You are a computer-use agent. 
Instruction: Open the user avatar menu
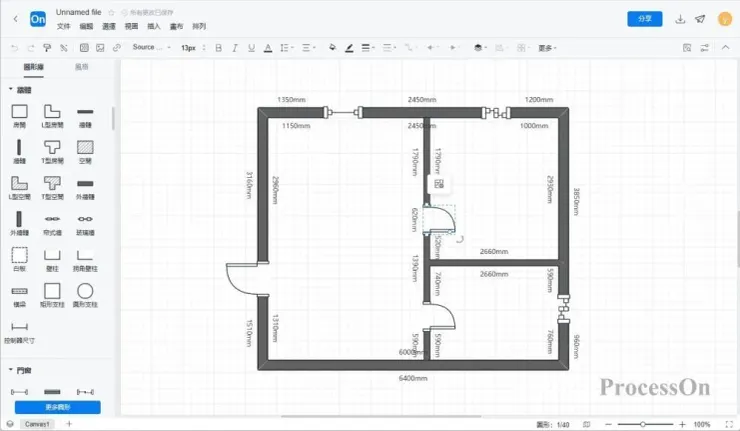[x=724, y=19]
